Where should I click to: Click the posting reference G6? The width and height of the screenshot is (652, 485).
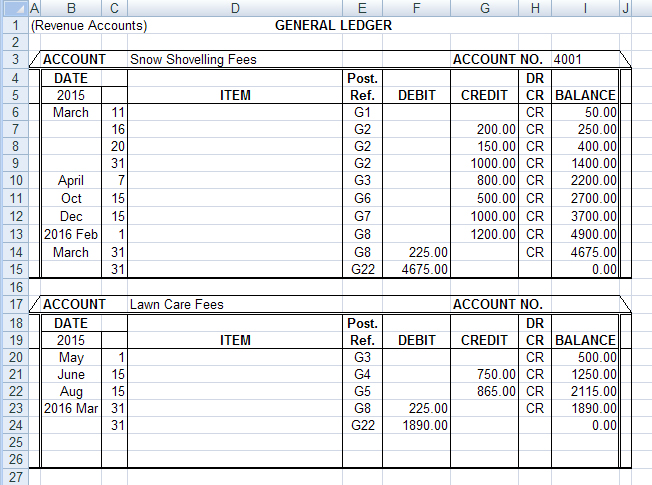click(x=362, y=198)
